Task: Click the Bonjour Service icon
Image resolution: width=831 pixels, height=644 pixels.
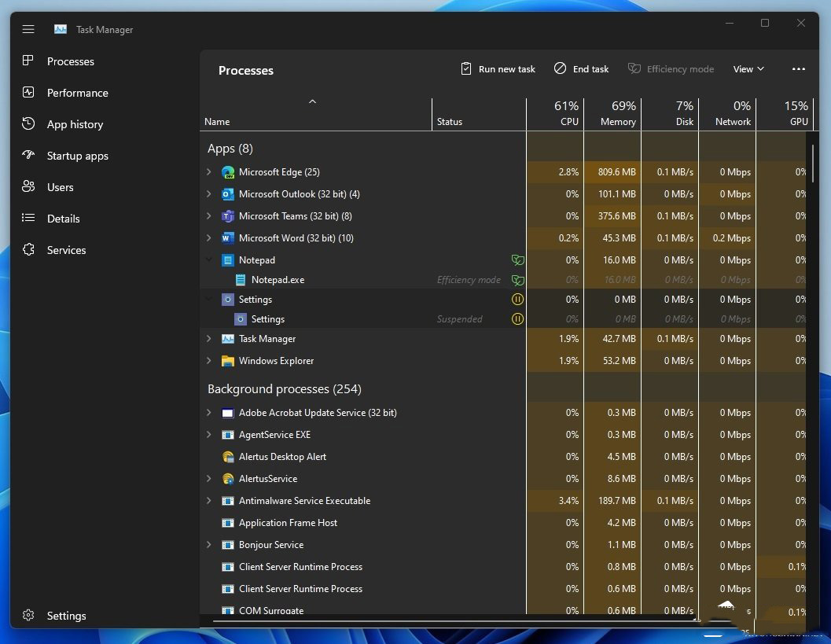Action: [228, 545]
